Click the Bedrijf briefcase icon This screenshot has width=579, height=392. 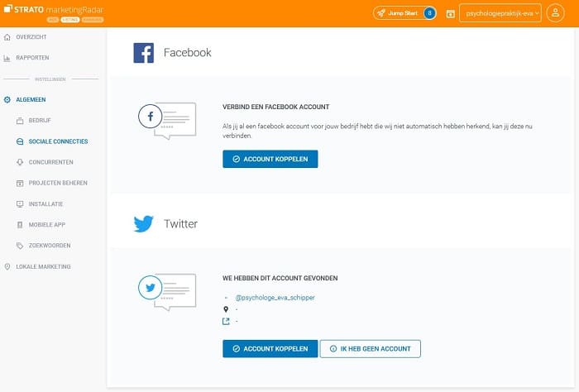pos(20,121)
